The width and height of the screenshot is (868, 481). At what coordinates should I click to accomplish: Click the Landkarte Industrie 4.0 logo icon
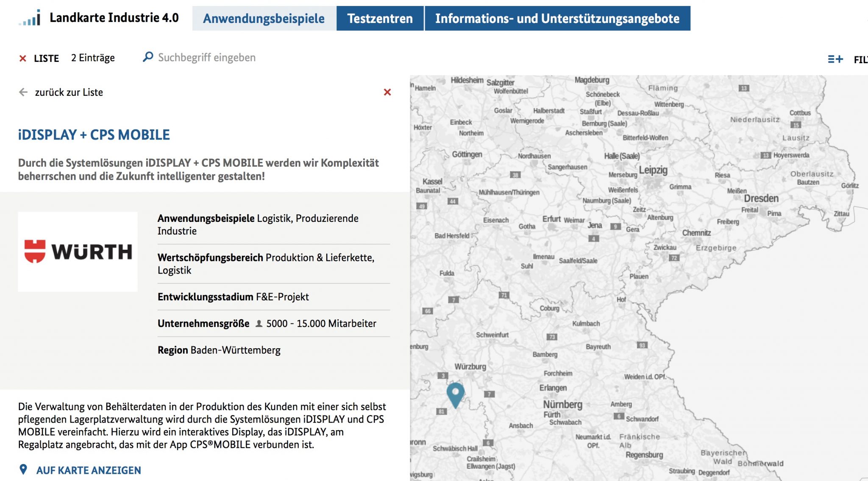(30, 18)
